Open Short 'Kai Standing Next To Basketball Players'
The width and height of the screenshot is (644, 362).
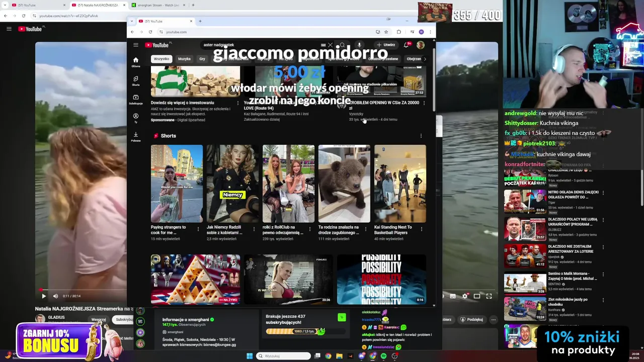[x=400, y=184]
